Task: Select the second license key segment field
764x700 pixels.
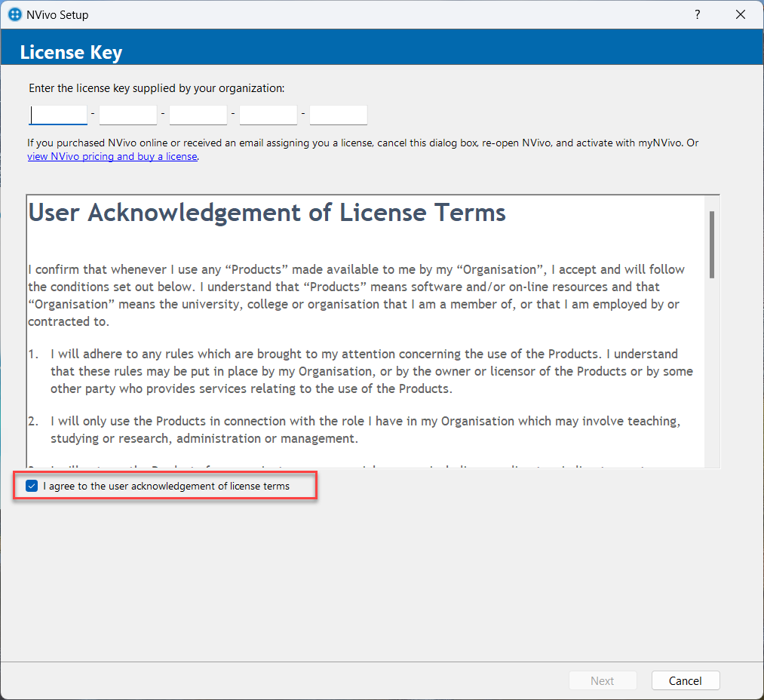Action: 128,115
